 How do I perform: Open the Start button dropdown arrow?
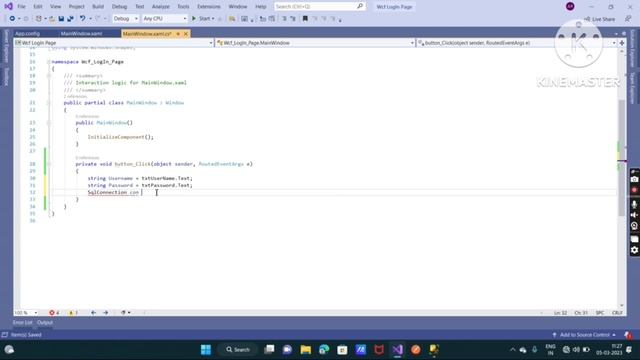213,19
